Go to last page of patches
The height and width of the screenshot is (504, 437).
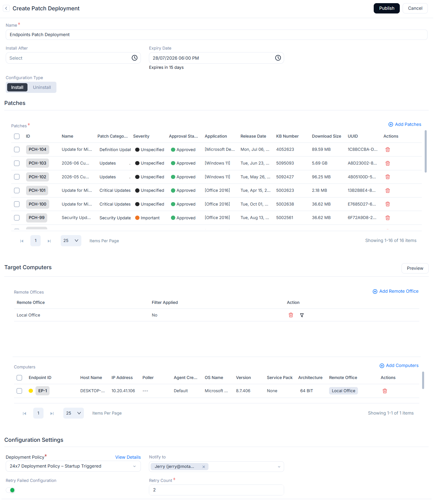pyautogui.click(x=49, y=241)
